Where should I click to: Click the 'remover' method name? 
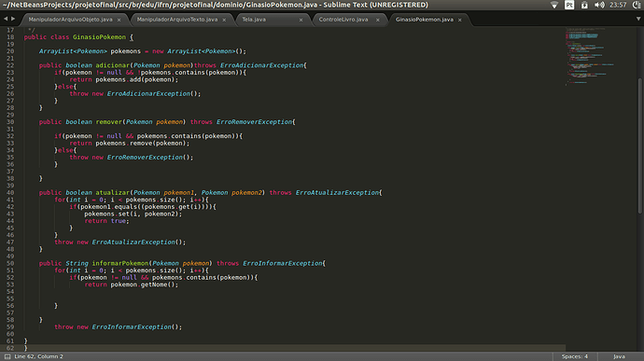[x=109, y=122]
